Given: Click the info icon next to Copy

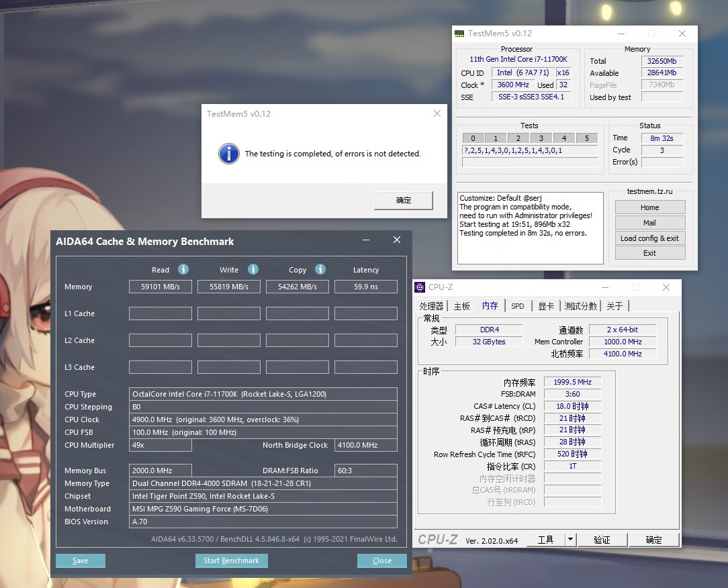Looking at the screenshot, I should 320,269.
